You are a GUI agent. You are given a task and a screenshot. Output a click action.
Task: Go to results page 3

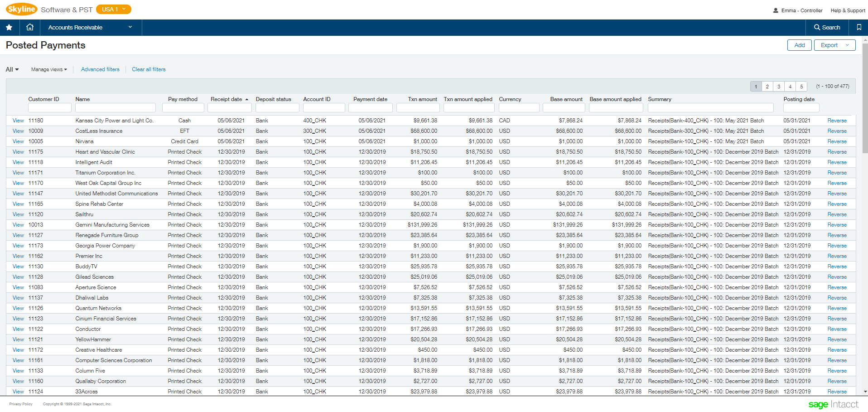[779, 86]
